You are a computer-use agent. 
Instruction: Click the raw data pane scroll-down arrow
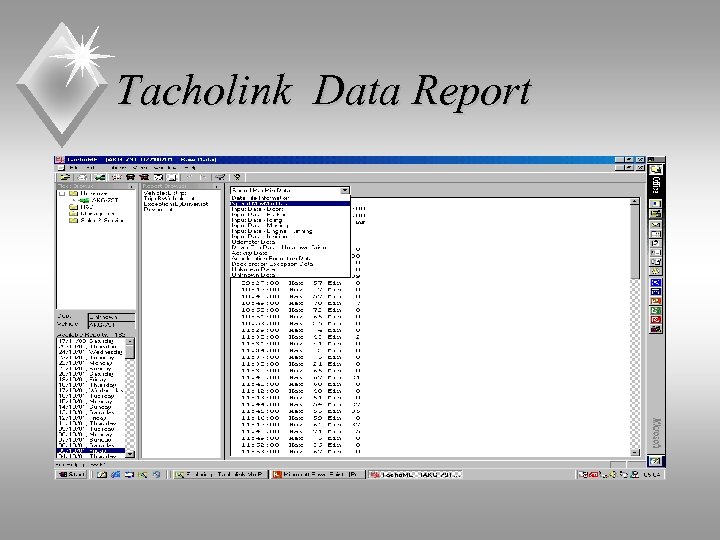(635, 452)
